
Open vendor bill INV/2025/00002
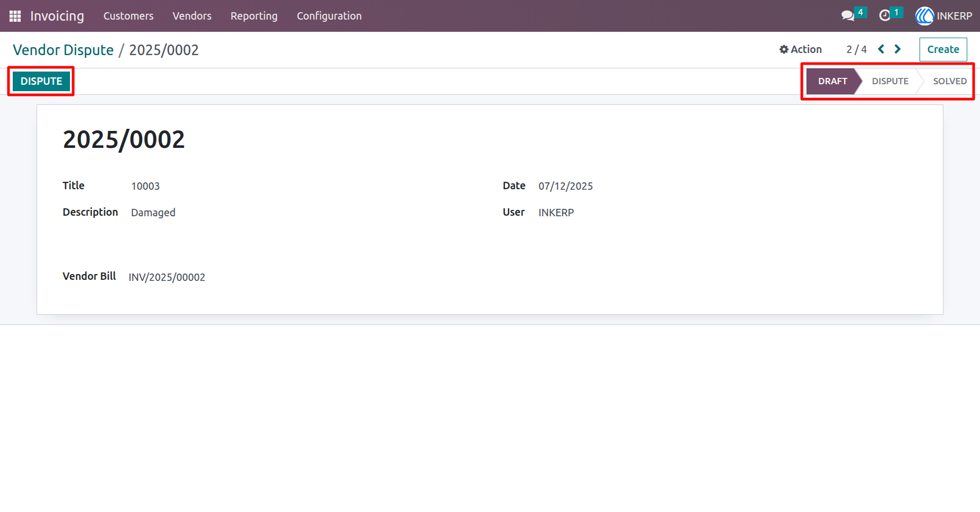point(167,277)
